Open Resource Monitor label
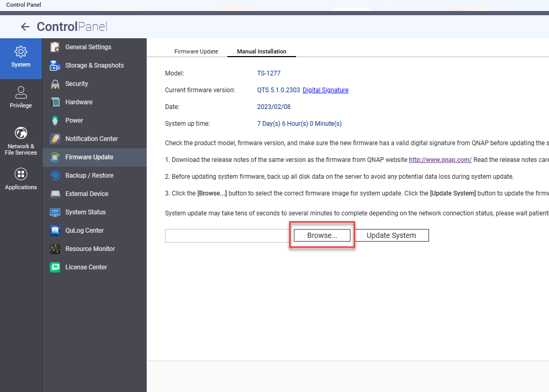The height and width of the screenshot is (392, 549). point(90,249)
